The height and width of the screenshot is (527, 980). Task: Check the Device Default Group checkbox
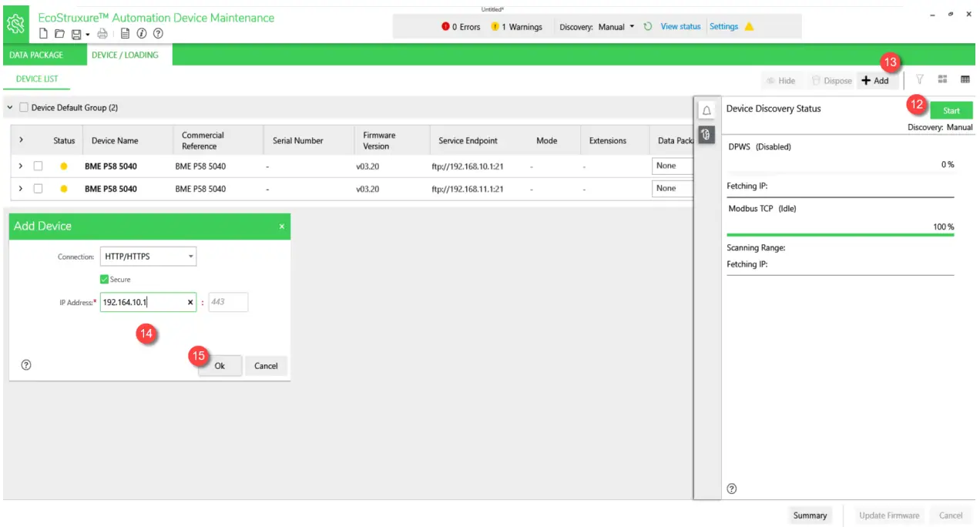tap(24, 108)
